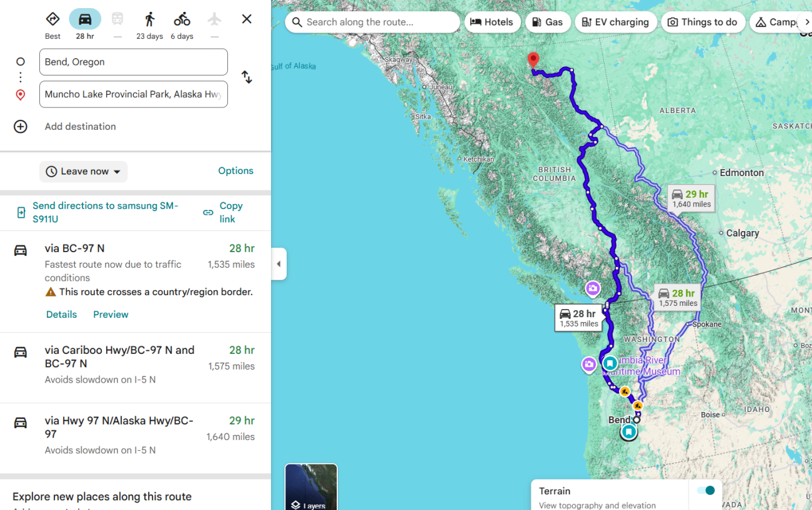Click the send directions to phone icon
The height and width of the screenshot is (510, 812).
click(x=21, y=213)
